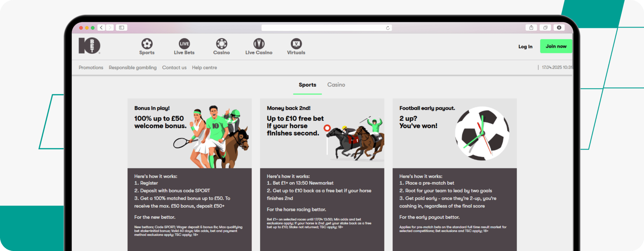644x251 pixels.
Task: Click the browser share icon
Action: click(x=531, y=28)
